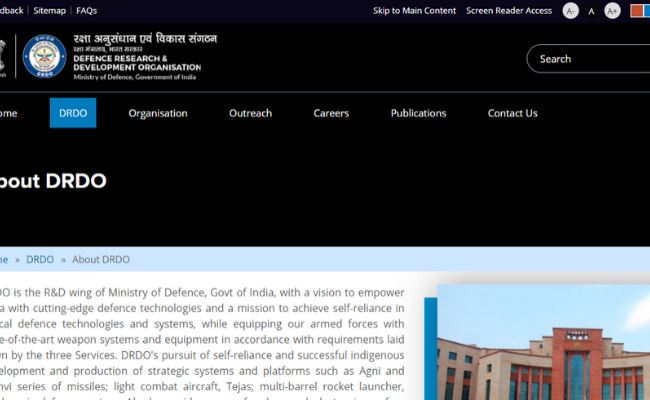Follow the Skip to Main Content link
This screenshot has height=400, width=650.
[414, 11]
